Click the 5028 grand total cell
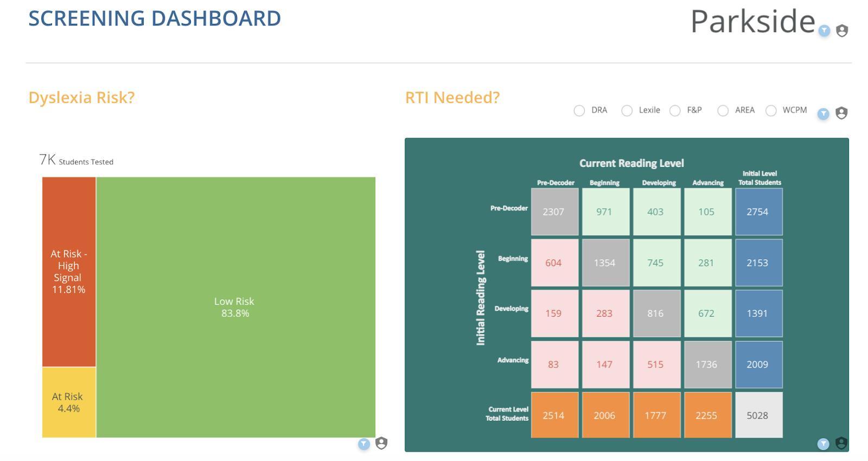The image size is (868, 461). coord(758,415)
